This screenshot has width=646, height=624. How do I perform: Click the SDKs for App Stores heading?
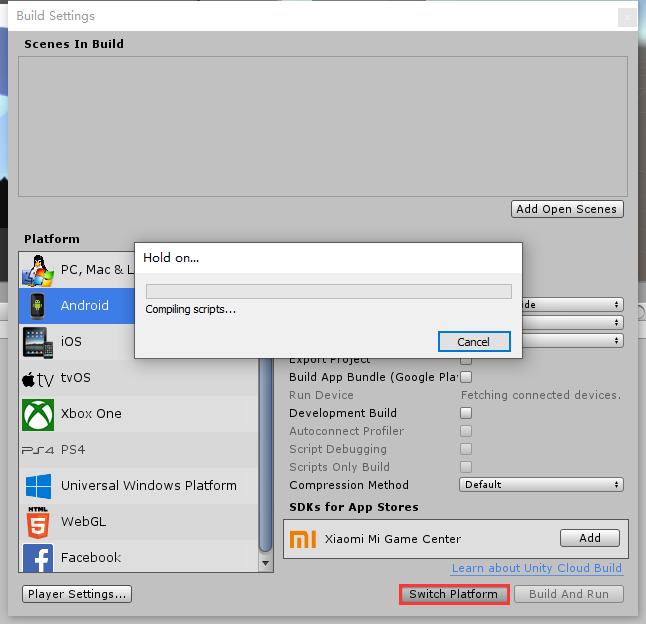point(353,507)
